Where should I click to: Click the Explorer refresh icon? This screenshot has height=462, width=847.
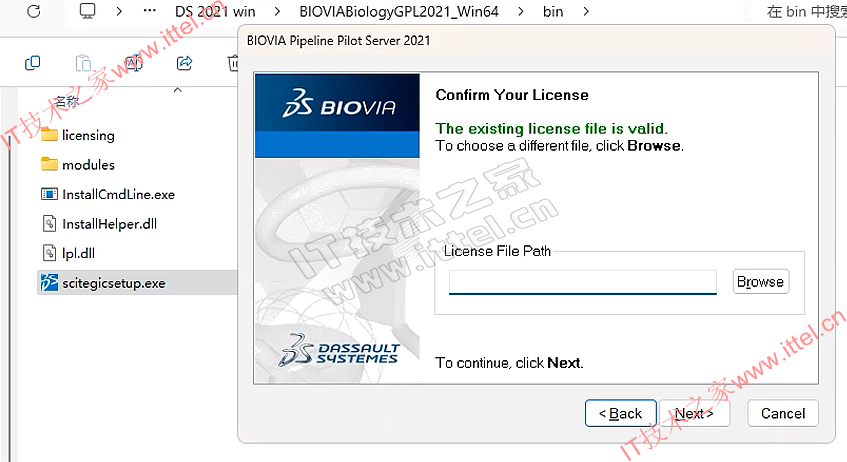click(33, 11)
